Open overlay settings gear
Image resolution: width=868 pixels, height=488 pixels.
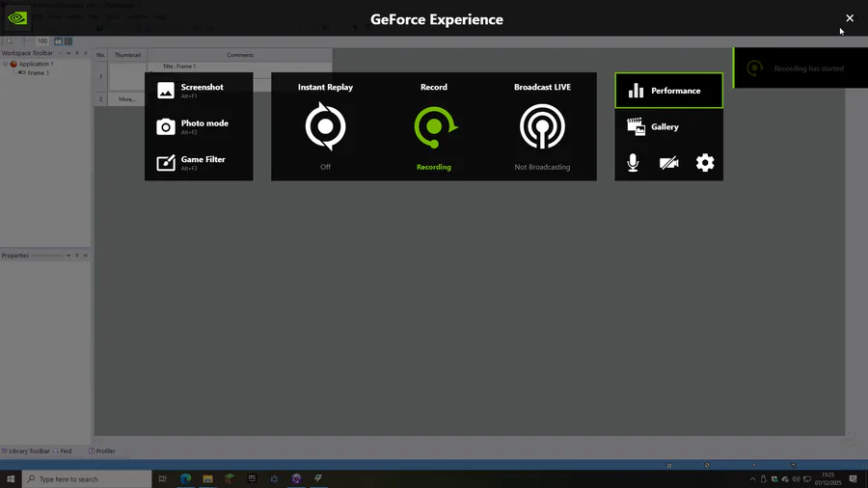tap(705, 163)
